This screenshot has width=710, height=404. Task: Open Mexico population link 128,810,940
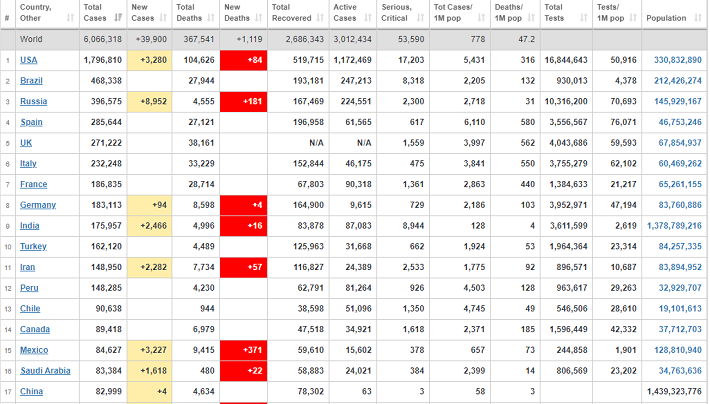(678, 350)
